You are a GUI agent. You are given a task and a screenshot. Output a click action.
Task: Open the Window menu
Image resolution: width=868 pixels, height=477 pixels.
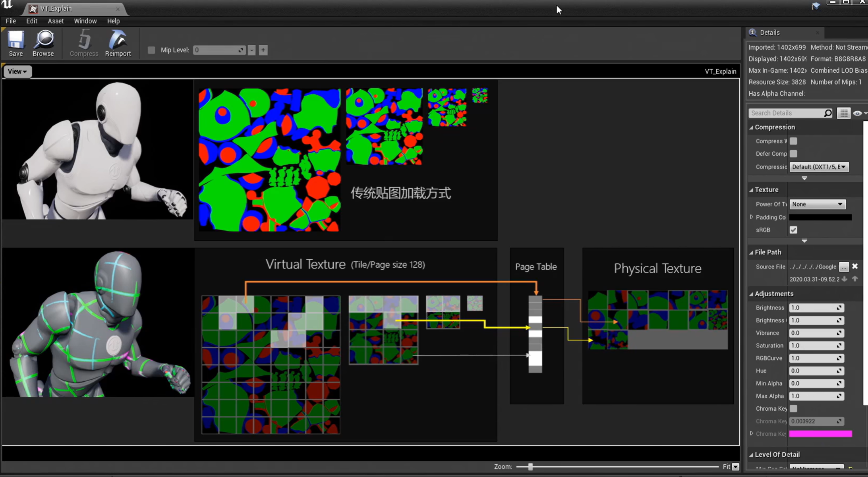coord(85,21)
